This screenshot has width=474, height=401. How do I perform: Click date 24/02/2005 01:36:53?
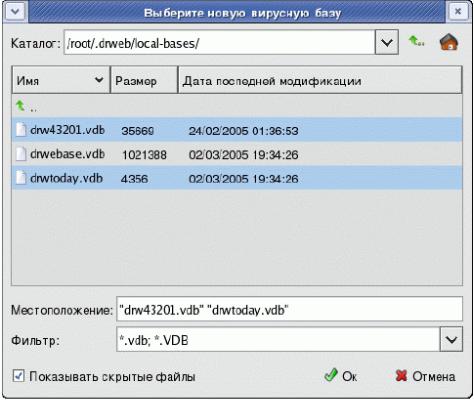click(243, 131)
